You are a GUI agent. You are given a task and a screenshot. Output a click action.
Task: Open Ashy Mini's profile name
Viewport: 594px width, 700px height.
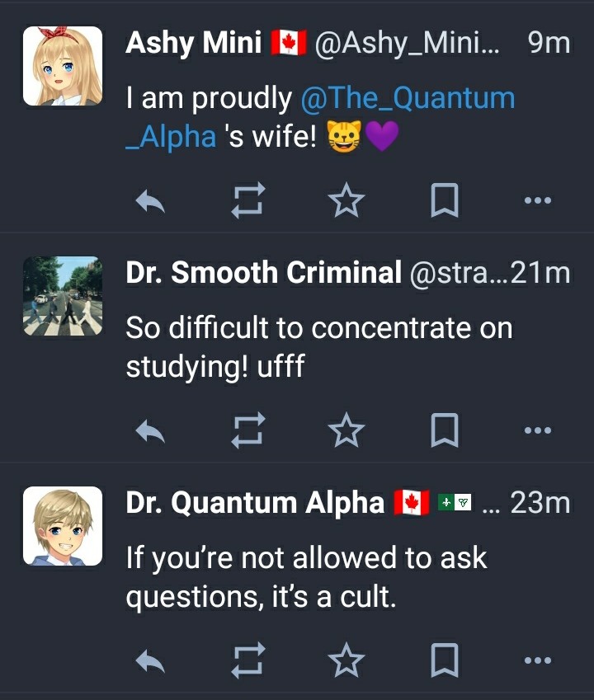pyautogui.click(x=193, y=43)
